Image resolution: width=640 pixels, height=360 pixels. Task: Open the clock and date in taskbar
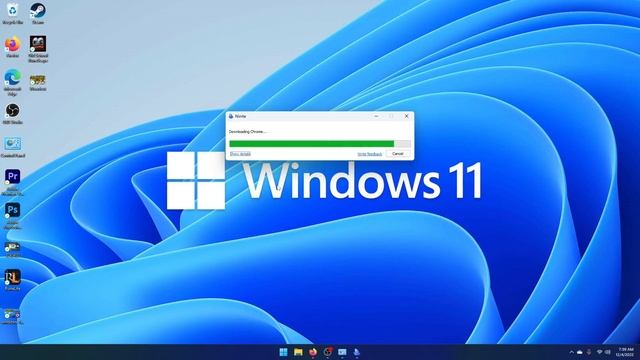pos(625,352)
